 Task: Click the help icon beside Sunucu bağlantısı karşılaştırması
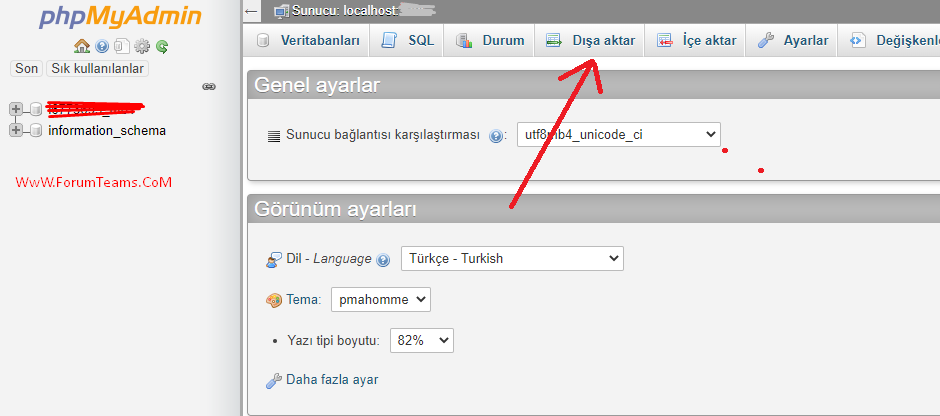[x=496, y=135]
